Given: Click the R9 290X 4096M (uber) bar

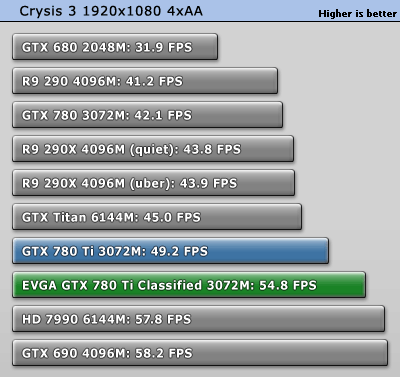Looking at the screenshot, I should [153, 183].
